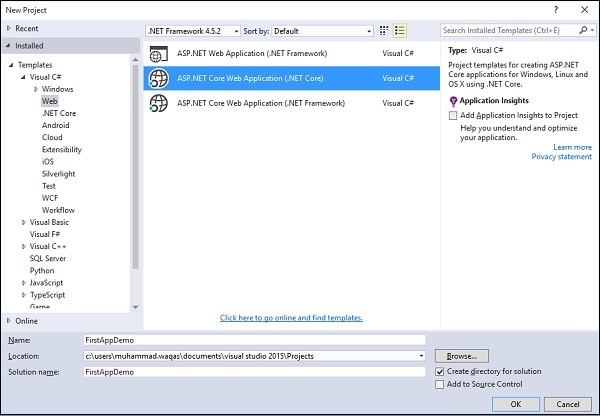The image size is (600, 416).
Task: Open the Sort by Default dropdown
Action: click(x=322, y=31)
